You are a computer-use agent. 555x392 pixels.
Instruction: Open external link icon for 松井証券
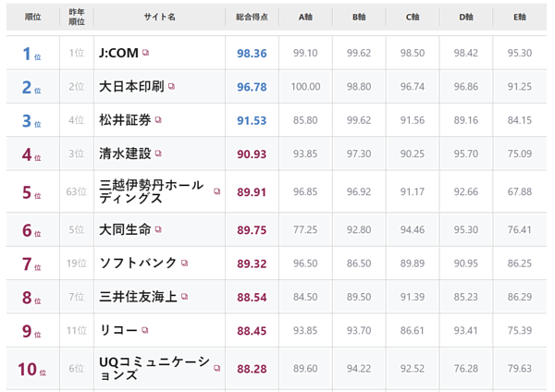click(159, 120)
